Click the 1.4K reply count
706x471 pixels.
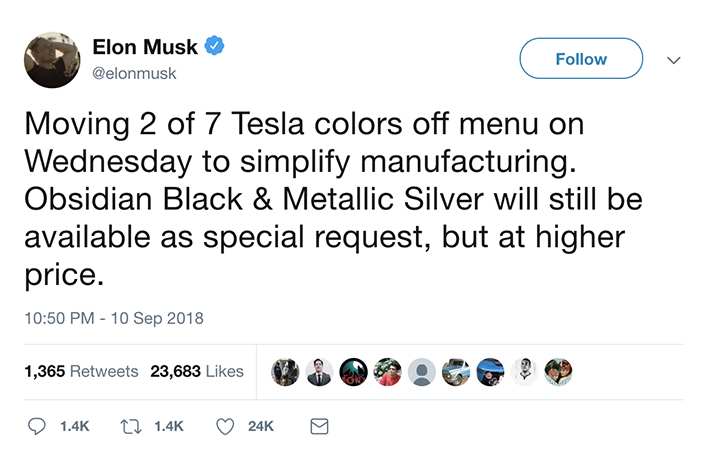pos(74,426)
